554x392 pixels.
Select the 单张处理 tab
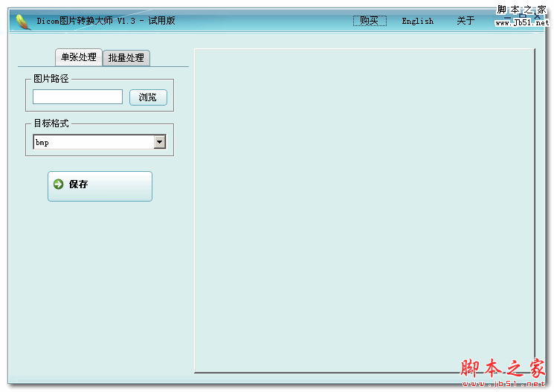[x=79, y=57]
